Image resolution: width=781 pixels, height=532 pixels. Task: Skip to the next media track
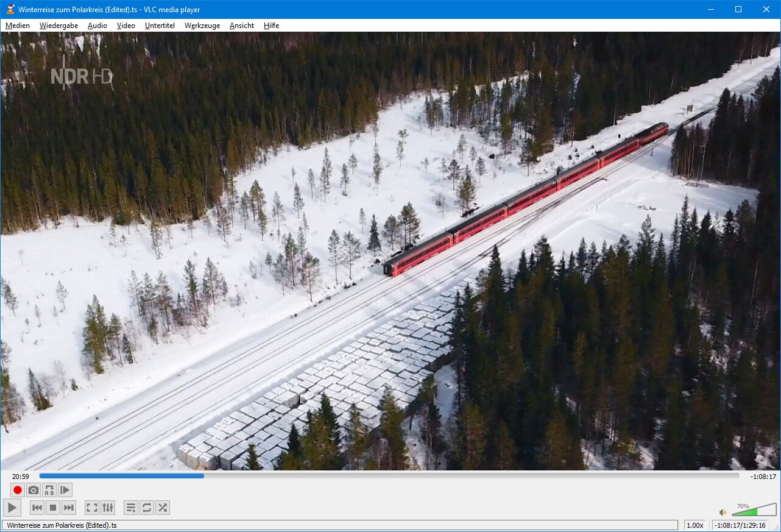[x=69, y=508]
